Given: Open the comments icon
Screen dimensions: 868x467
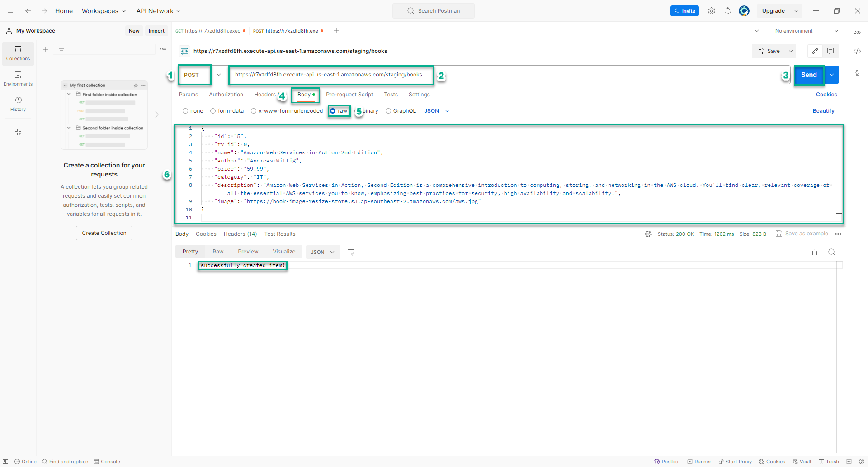Looking at the screenshot, I should pos(830,51).
